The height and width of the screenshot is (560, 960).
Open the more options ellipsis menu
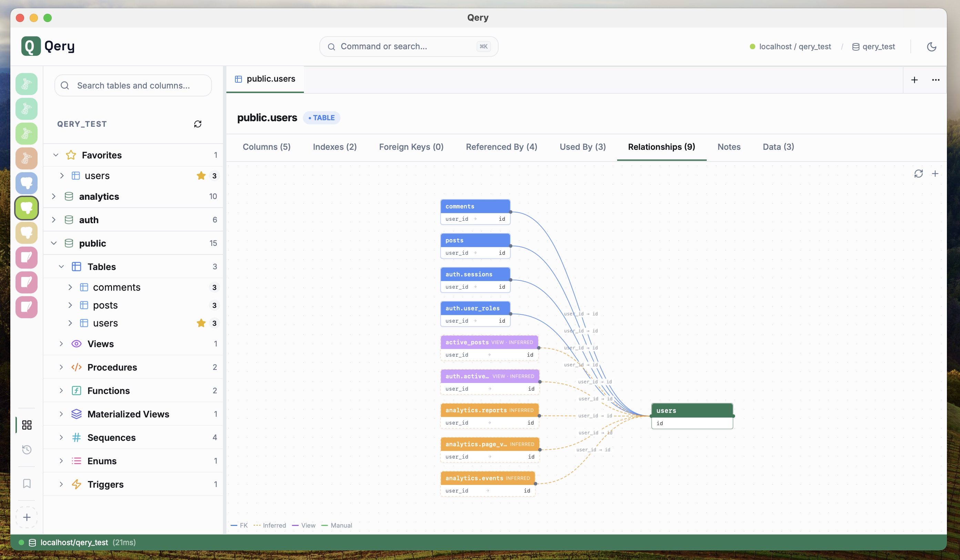(x=936, y=80)
